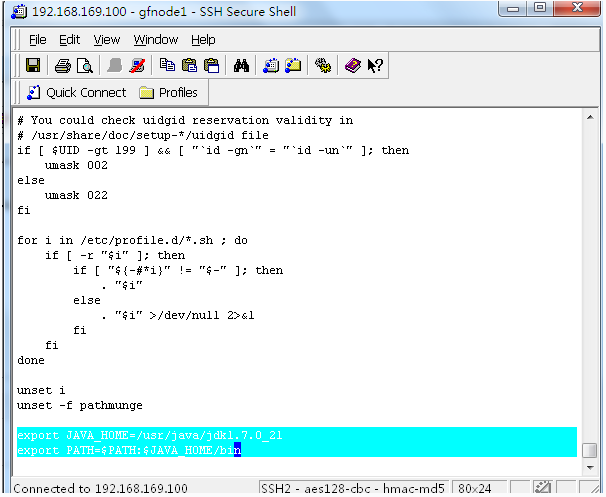606x497 pixels.
Task: Click the Save toolbar icon
Action: (33, 65)
